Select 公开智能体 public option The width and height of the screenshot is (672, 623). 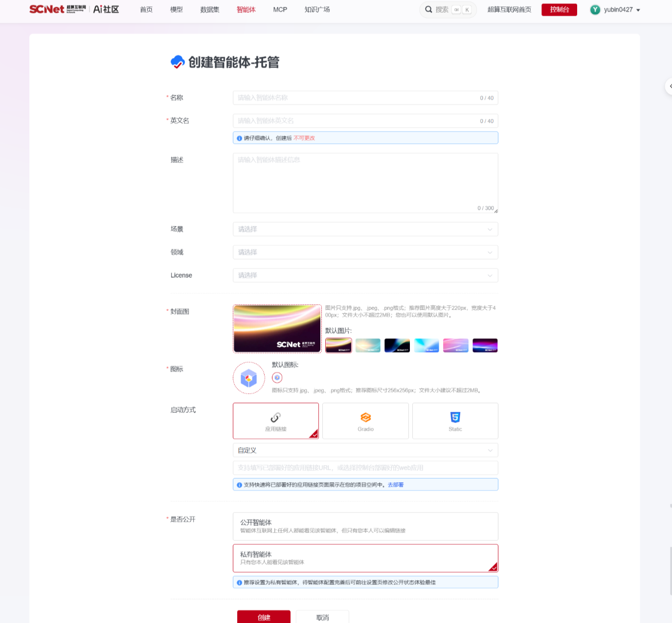pyautogui.click(x=365, y=526)
